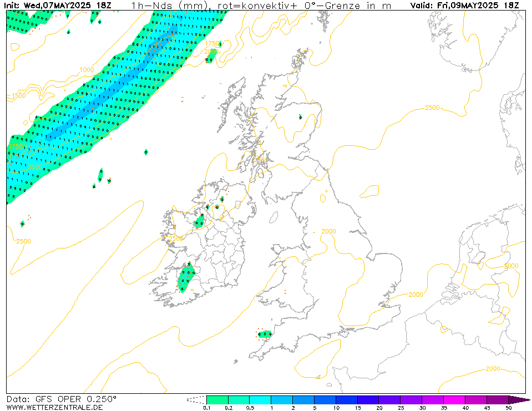
Task: Click the small precipitation dot over eastern Scotland
Action: (x=300, y=117)
